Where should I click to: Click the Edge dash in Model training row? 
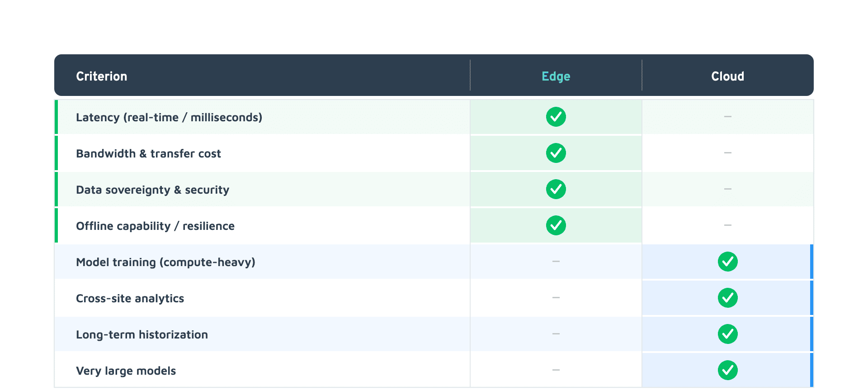(556, 262)
